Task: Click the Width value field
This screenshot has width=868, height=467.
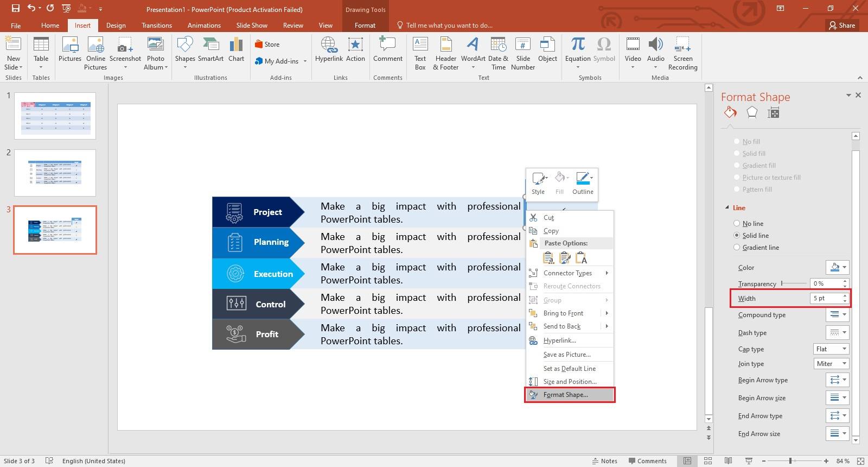Action: (826, 298)
